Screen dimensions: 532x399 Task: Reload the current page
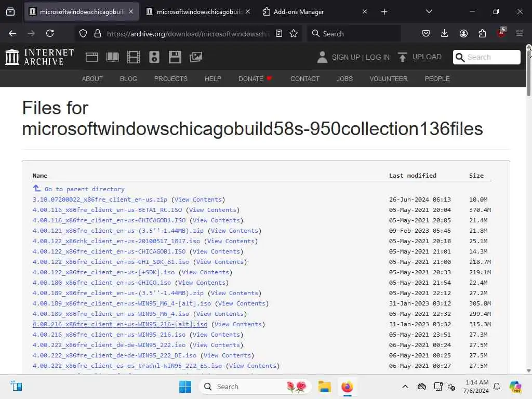(50, 33)
